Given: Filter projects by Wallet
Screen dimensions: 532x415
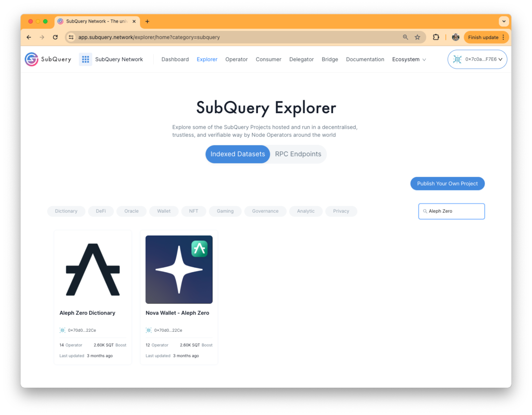Looking at the screenshot, I should pyautogui.click(x=164, y=211).
